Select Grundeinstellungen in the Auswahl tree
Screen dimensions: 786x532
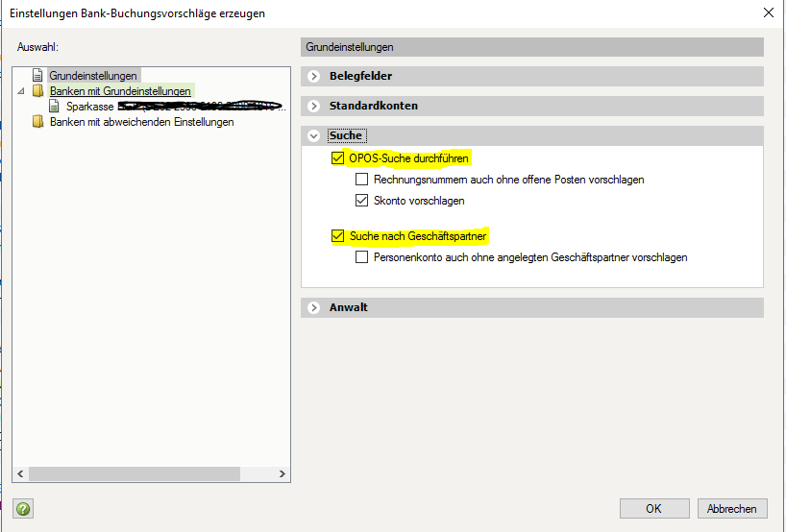point(93,75)
